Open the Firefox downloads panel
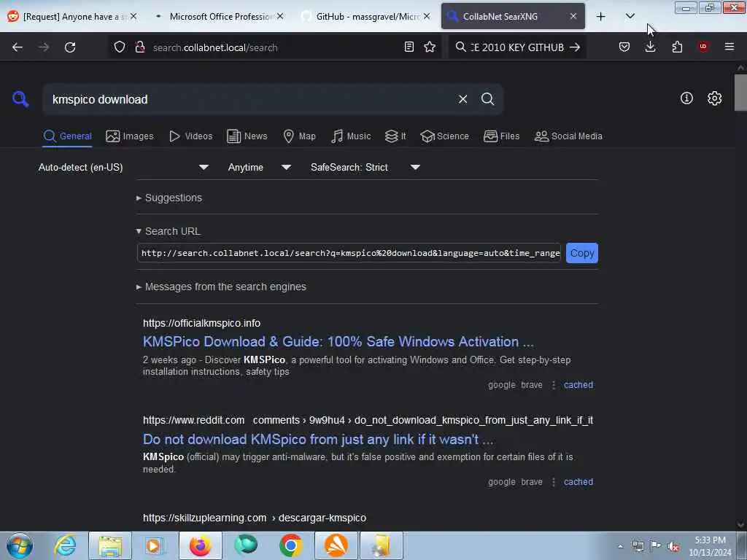 point(650,47)
